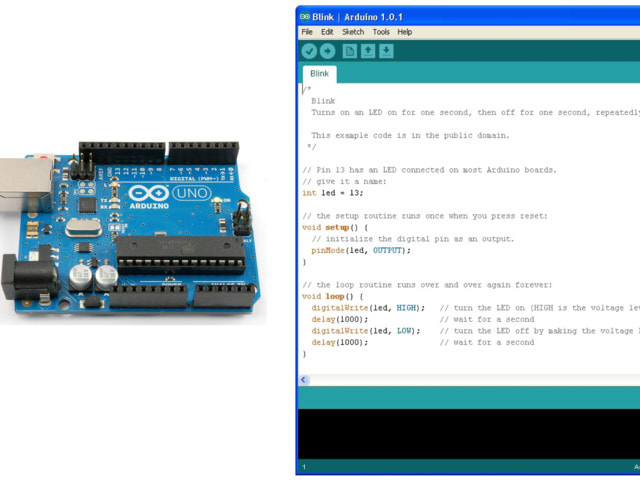This screenshot has width=640, height=480.
Task: Click 'digitalWrite(led, LOW);' statement
Action: click(x=366, y=331)
